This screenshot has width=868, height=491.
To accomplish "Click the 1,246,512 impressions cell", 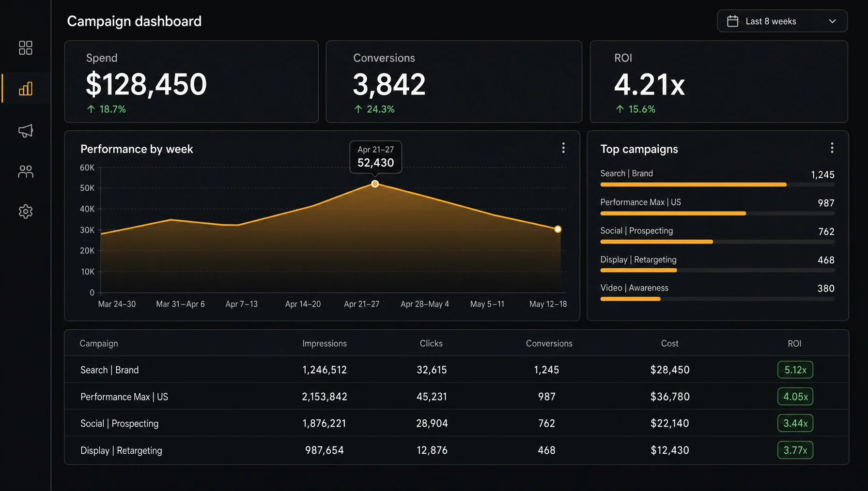I will pyautogui.click(x=325, y=370).
